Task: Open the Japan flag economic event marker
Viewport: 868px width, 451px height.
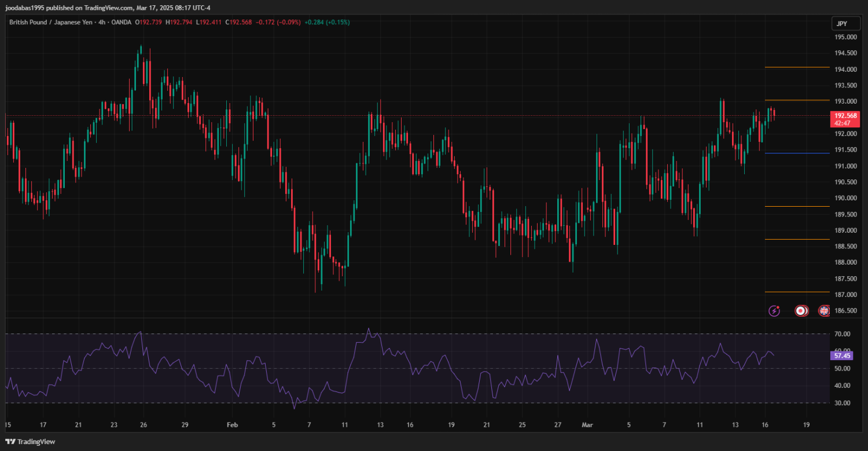Action: (x=801, y=311)
